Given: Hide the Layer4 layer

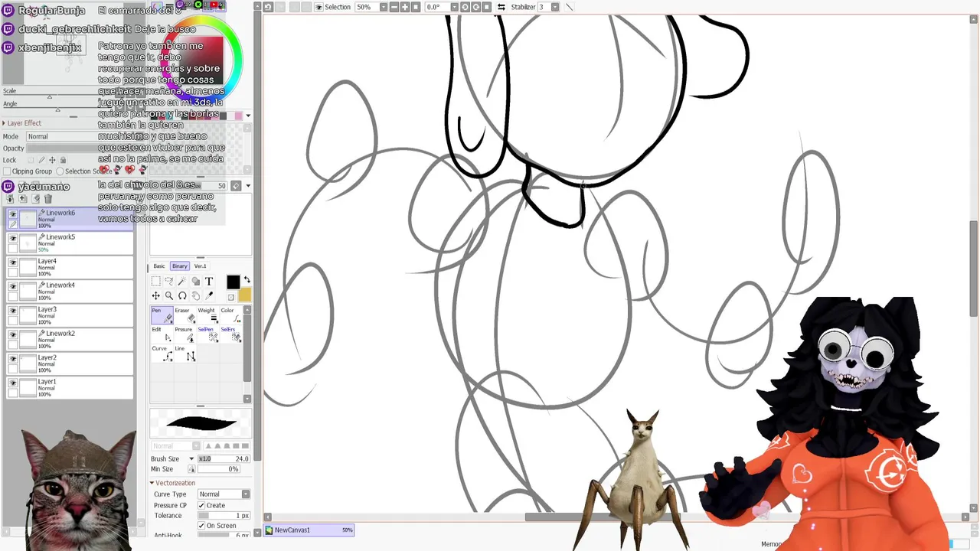Looking at the screenshot, I should tap(13, 262).
